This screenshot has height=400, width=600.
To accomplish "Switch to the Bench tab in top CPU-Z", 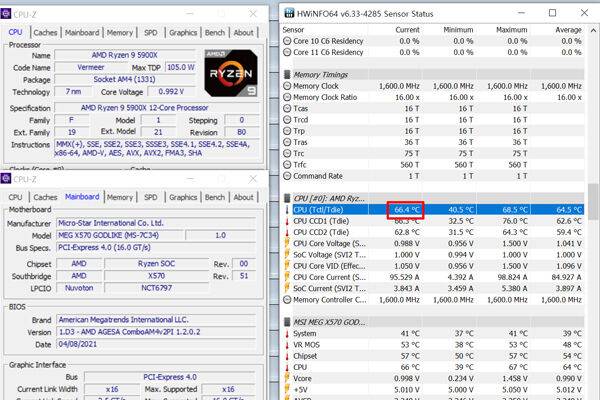I will tap(214, 32).
